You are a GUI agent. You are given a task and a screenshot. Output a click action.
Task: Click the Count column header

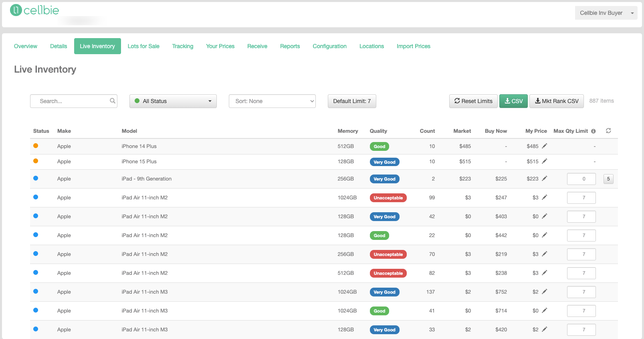[x=427, y=131]
